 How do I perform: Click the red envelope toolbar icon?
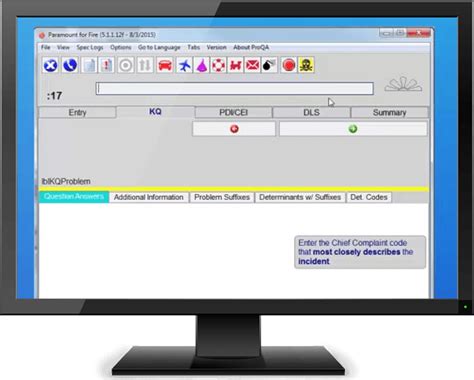253,65
